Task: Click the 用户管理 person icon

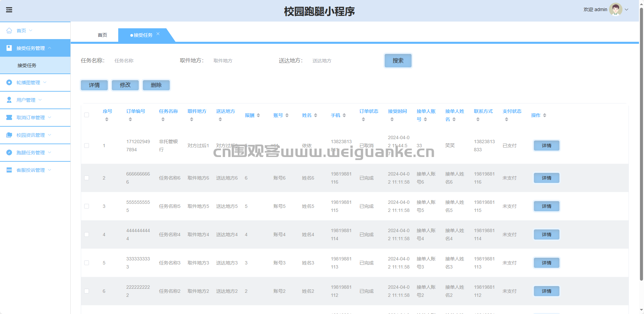Action: pyautogui.click(x=9, y=100)
